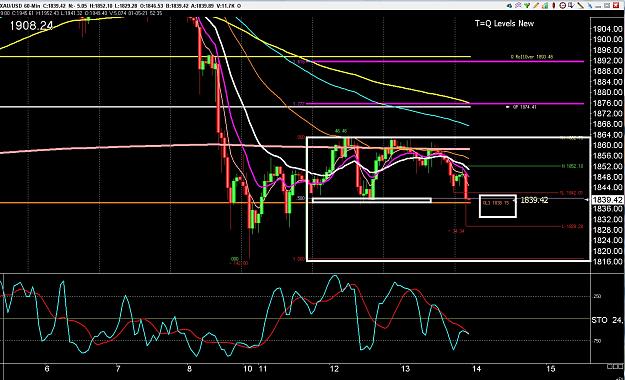Click the 1852.00 price axis label

tap(608, 166)
